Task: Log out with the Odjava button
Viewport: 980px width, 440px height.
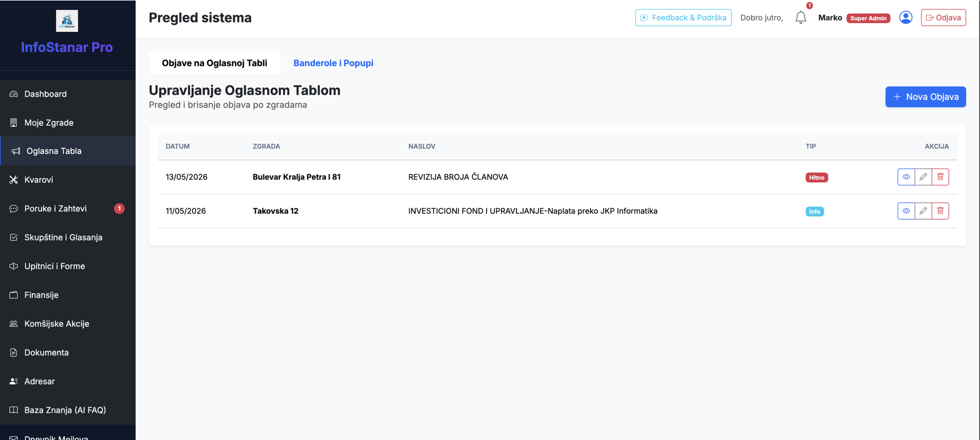Action: point(943,18)
